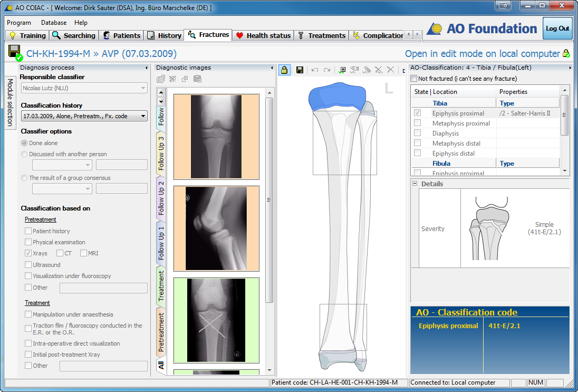Open the dropdown under Discussed with another person
The width and height of the screenshot is (578, 392).
(x=62, y=165)
